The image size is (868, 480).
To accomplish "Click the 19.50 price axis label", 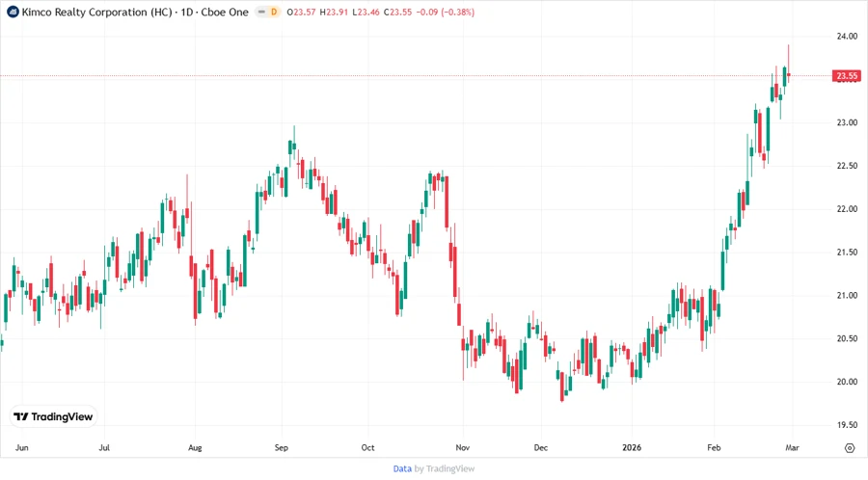I will pos(847,425).
